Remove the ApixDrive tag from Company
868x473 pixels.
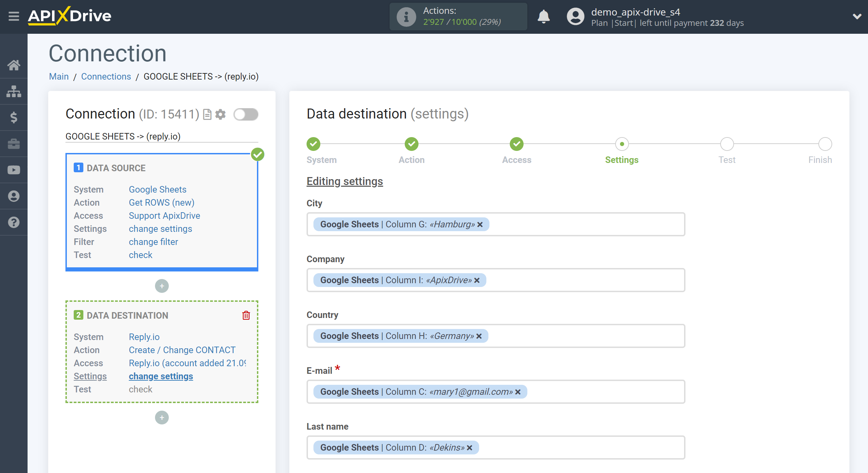[x=477, y=280]
